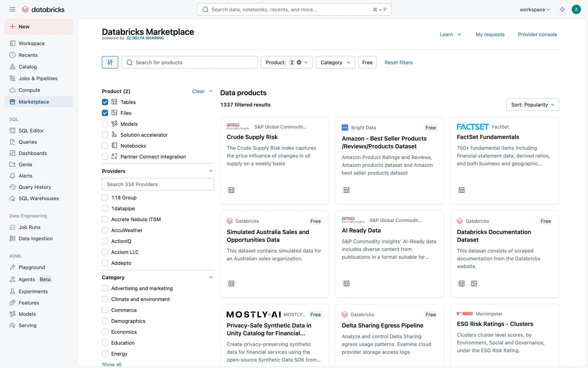Collapse the Providers section

[x=211, y=171]
